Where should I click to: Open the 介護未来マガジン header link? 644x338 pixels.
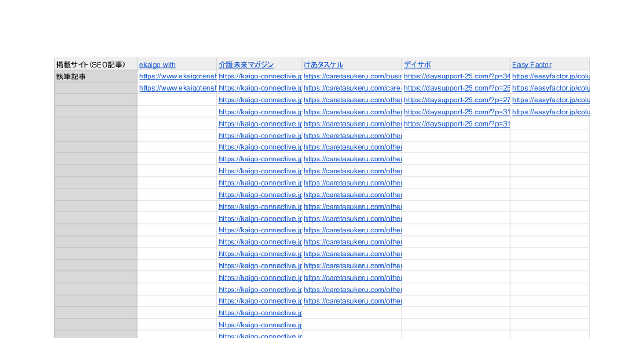point(246,64)
